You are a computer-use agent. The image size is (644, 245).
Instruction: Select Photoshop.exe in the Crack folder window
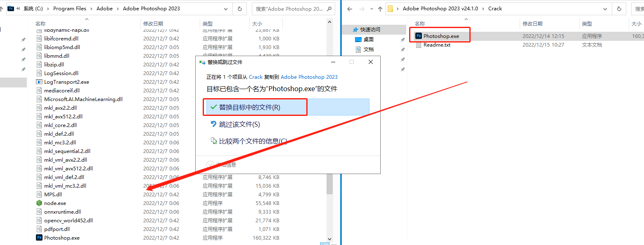(x=441, y=36)
